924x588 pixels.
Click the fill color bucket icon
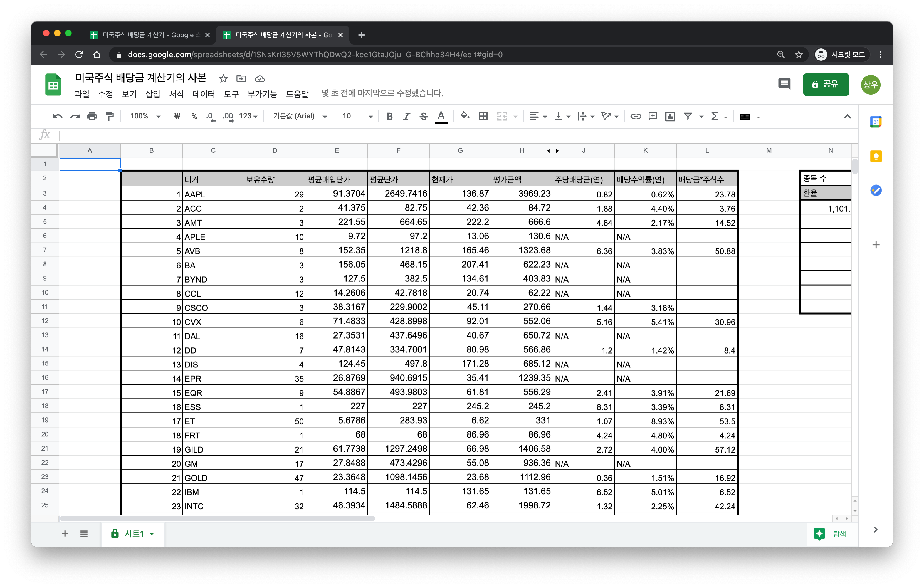click(464, 116)
